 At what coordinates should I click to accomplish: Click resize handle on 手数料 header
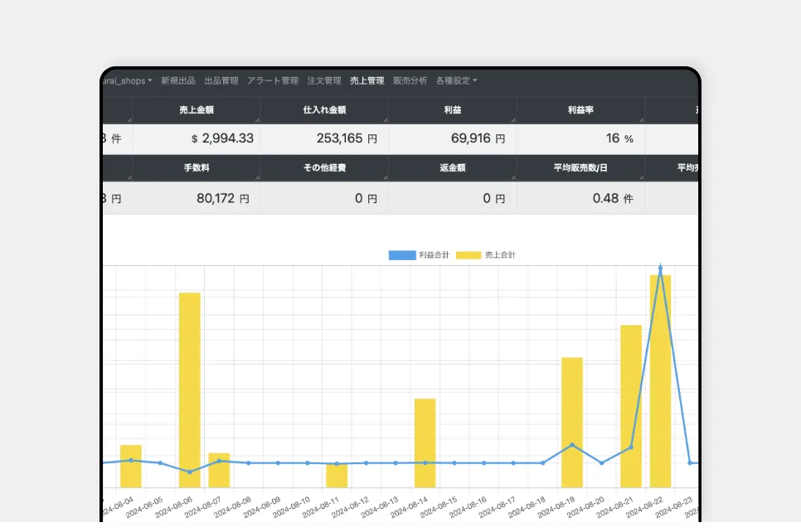[256, 178]
